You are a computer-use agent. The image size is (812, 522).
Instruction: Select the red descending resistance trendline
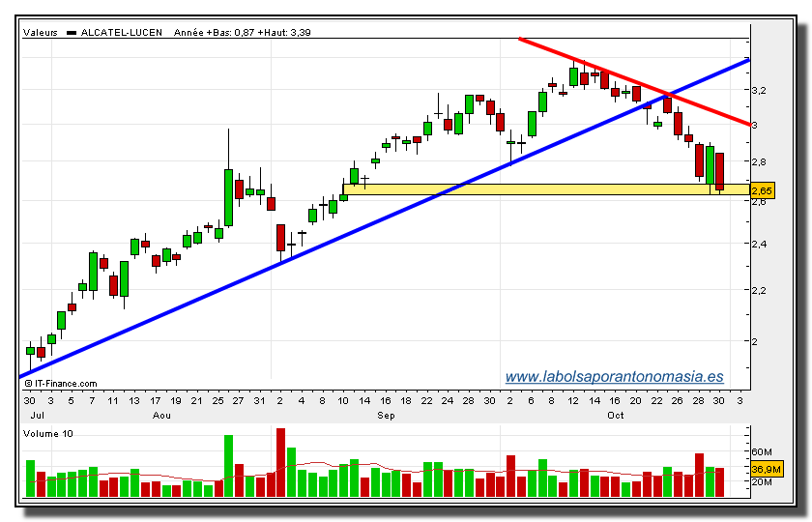point(634,82)
